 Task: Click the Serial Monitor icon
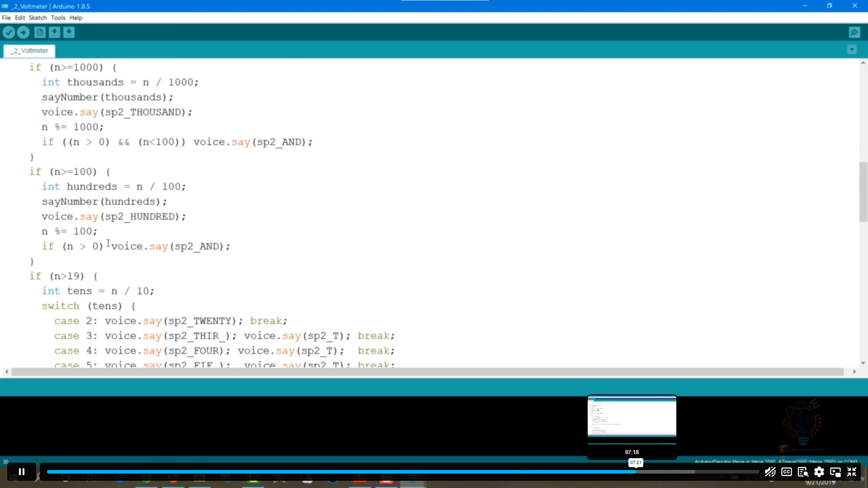pyautogui.click(x=855, y=32)
